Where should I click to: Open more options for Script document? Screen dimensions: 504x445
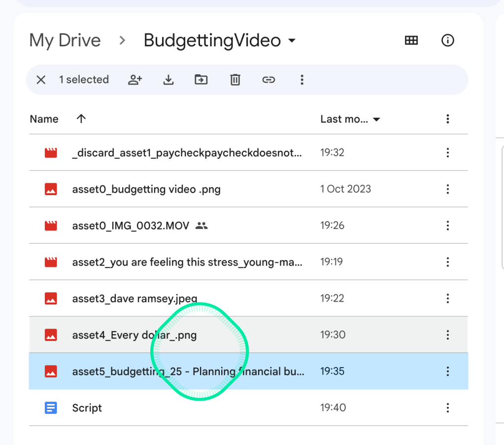(x=447, y=408)
